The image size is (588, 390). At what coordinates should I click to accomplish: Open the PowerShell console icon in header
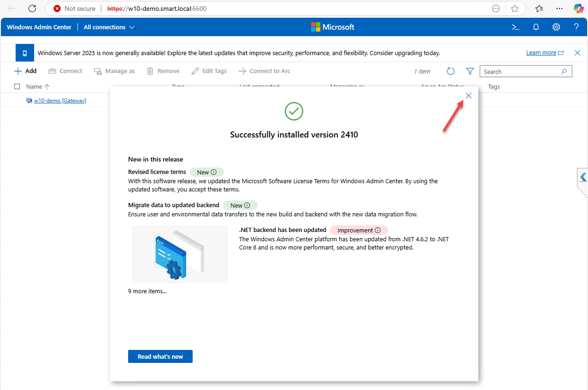point(515,27)
